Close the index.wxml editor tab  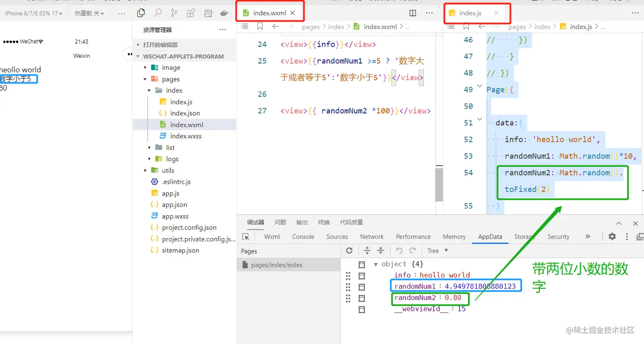click(293, 13)
